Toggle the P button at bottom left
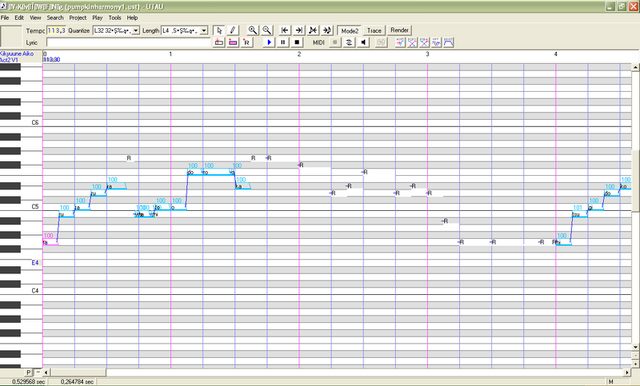 tap(29, 372)
